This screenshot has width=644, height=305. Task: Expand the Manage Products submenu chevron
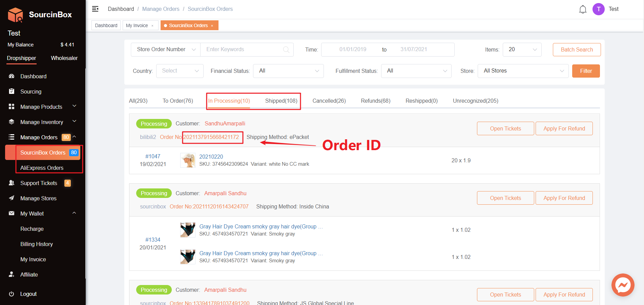75,106
